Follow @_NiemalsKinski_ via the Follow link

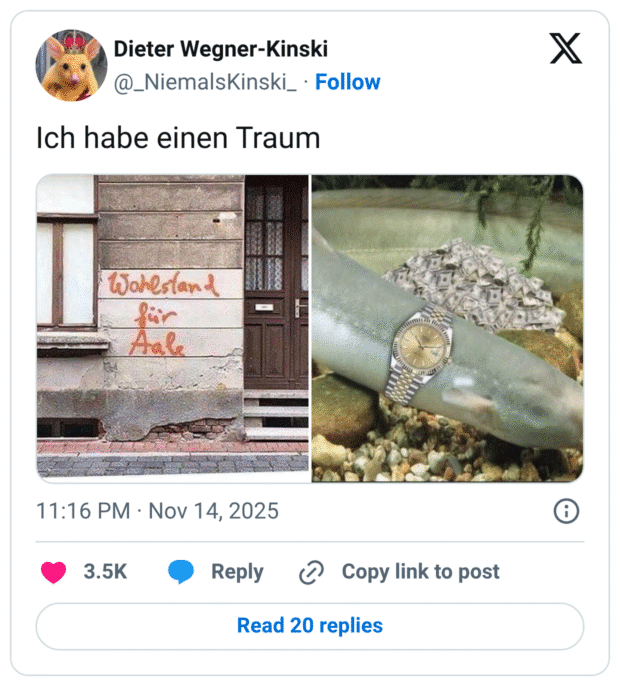click(x=347, y=82)
